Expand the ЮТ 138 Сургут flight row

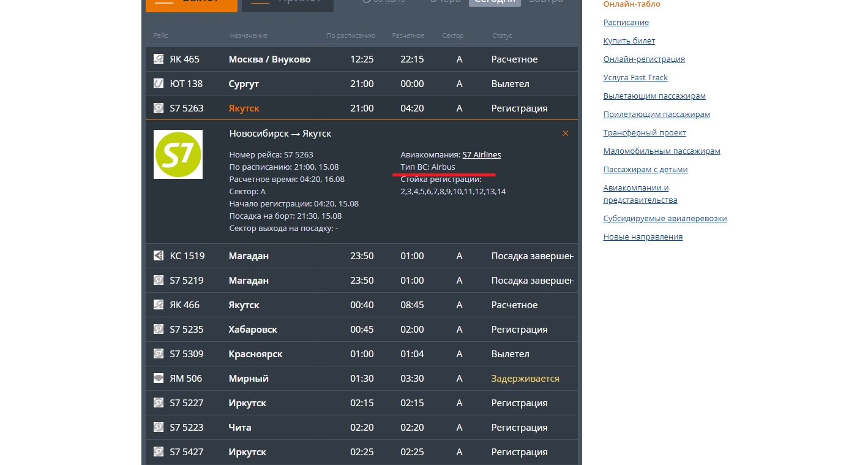click(362, 84)
